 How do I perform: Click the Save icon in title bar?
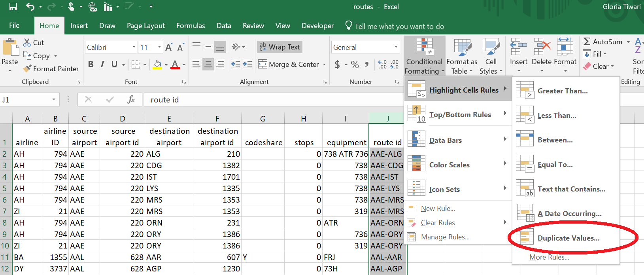coord(13,7)
